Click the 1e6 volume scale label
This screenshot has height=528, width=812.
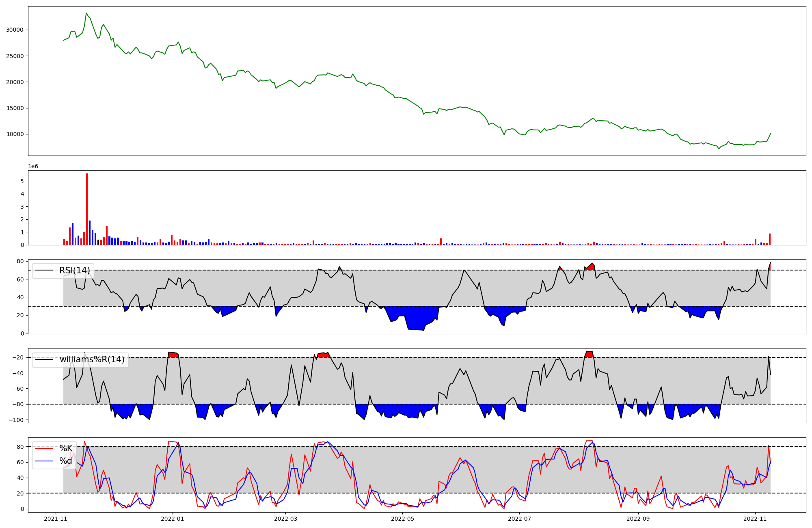click(33, 167)
